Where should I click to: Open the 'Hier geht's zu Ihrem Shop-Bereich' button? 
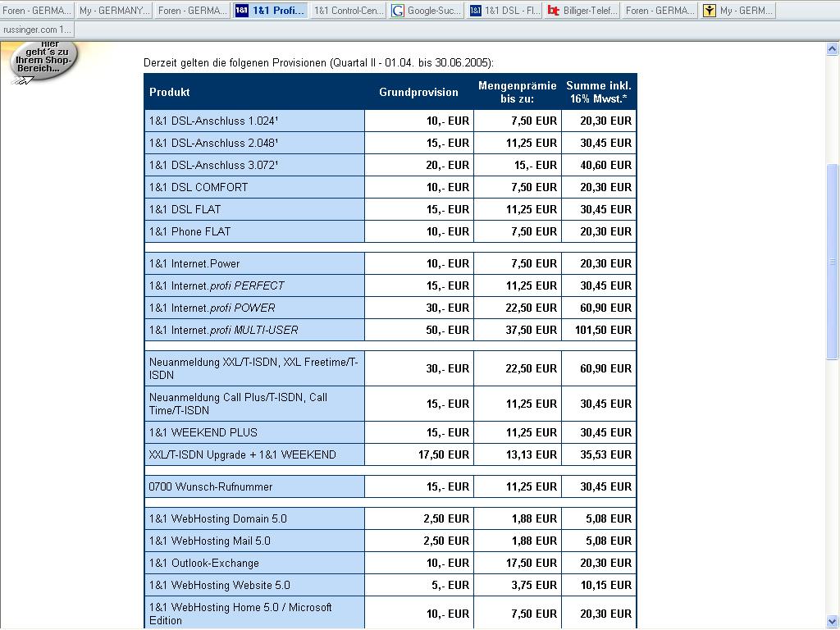coord(43,61)
